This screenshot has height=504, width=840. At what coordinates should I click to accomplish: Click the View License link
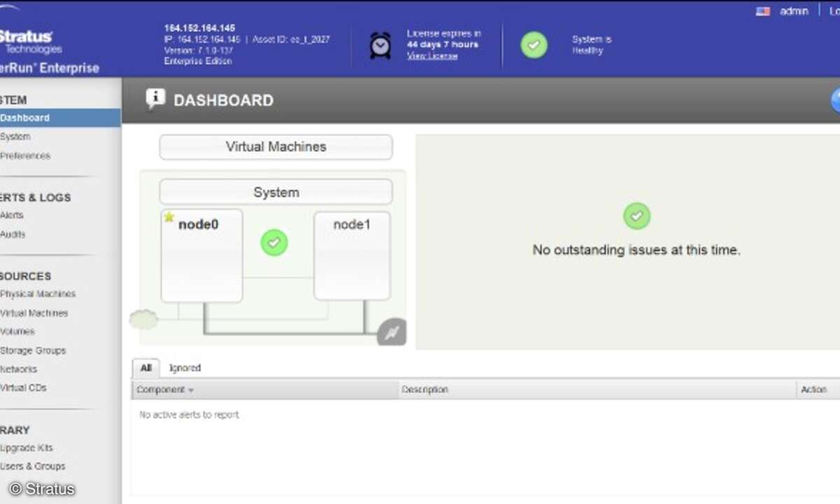pyautogui.click(x=432, y=56)
